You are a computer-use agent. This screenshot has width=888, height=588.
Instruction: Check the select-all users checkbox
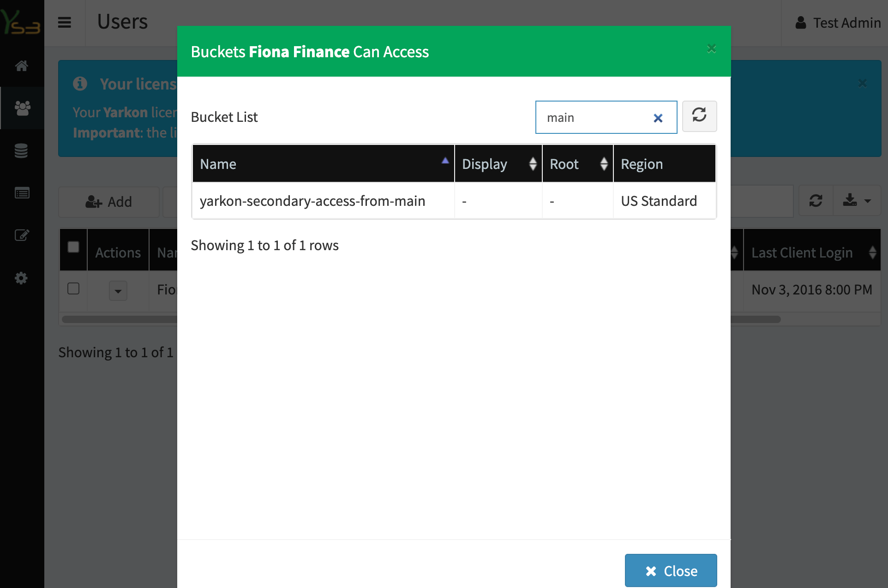[73, 247]
